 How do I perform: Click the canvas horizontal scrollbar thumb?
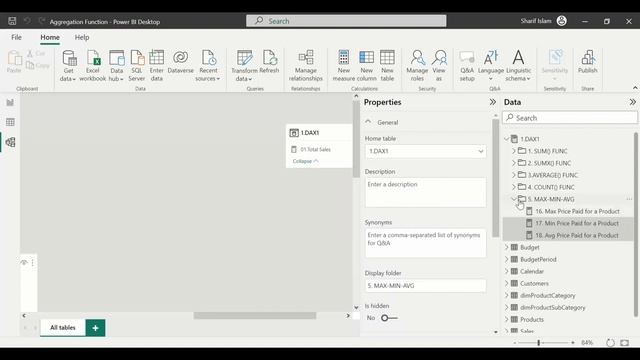click(255, 316)
